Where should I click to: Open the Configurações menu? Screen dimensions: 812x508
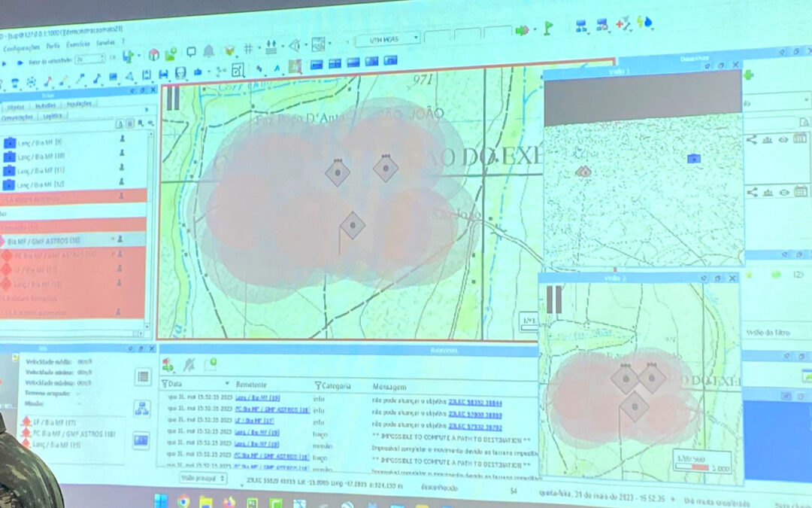pyautogui.click(x=21, y=46)
